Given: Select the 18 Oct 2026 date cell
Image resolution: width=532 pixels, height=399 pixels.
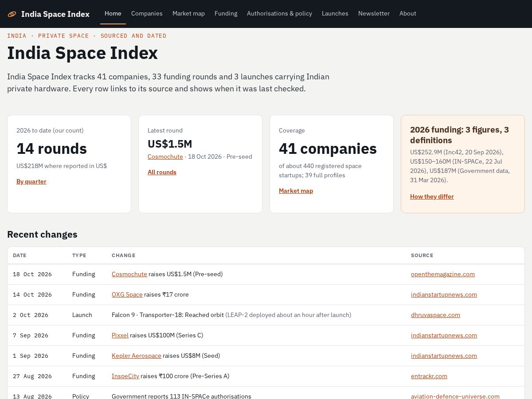Looking at the screenshot, I should [x=32, y=274].
